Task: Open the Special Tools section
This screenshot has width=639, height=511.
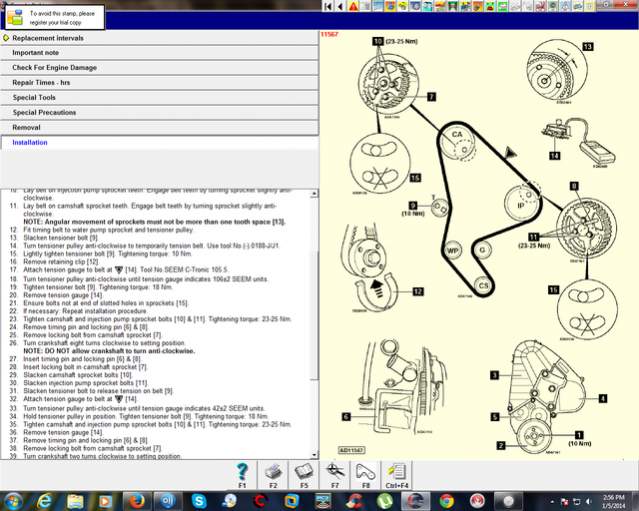Action: 159,98
